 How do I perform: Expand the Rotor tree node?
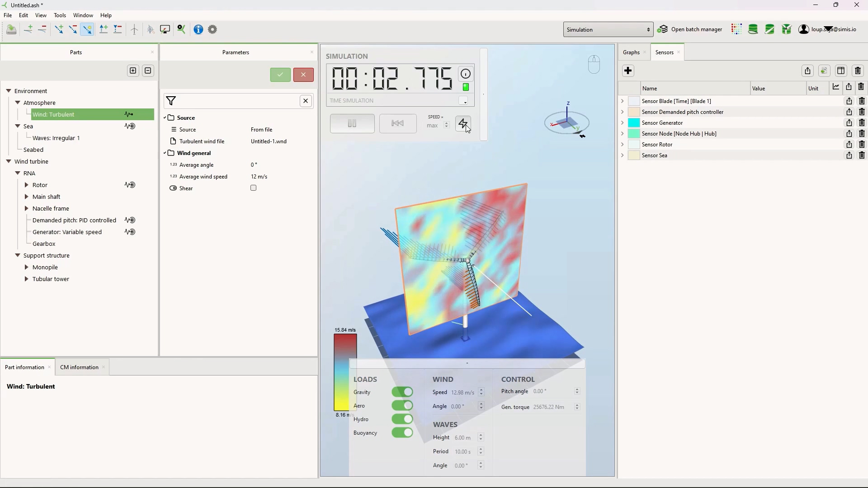pos(26,185)
